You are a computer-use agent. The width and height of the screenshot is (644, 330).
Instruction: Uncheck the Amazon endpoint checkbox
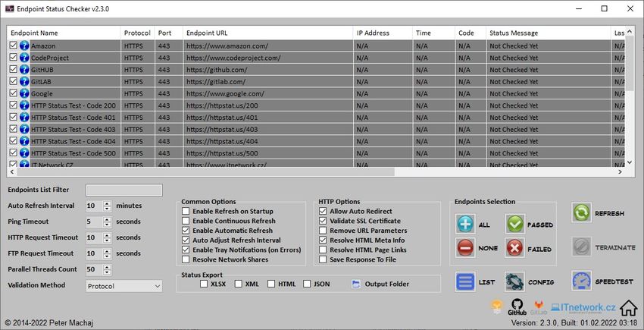click(x=13, y=46)
